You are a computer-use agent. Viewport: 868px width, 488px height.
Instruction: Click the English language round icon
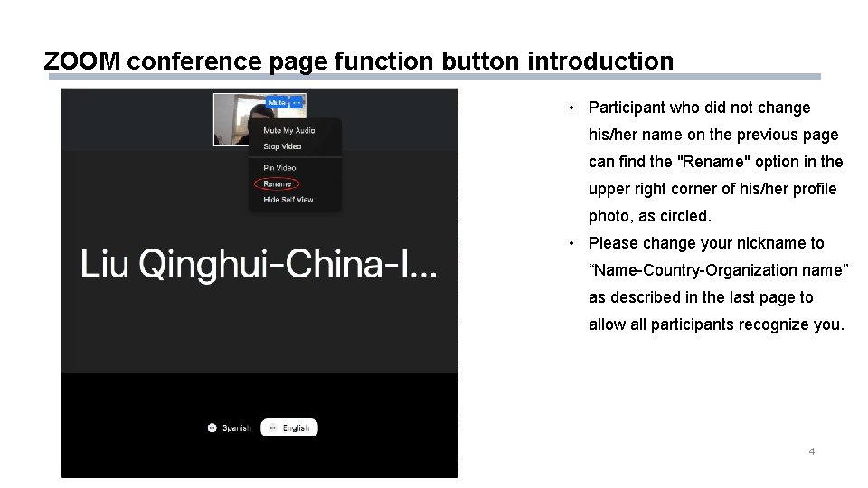(x=272, y=427)
